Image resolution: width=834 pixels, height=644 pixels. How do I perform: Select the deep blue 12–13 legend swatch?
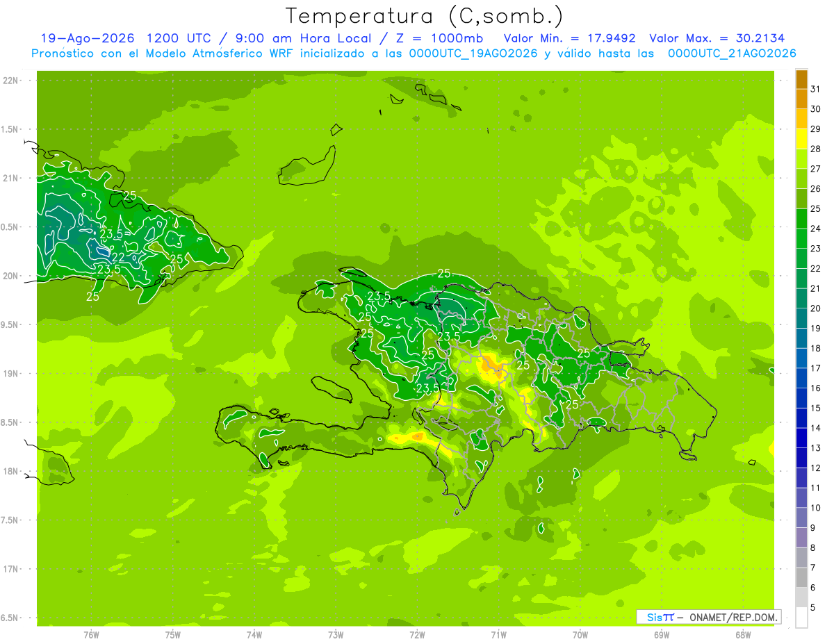(801, 458)
